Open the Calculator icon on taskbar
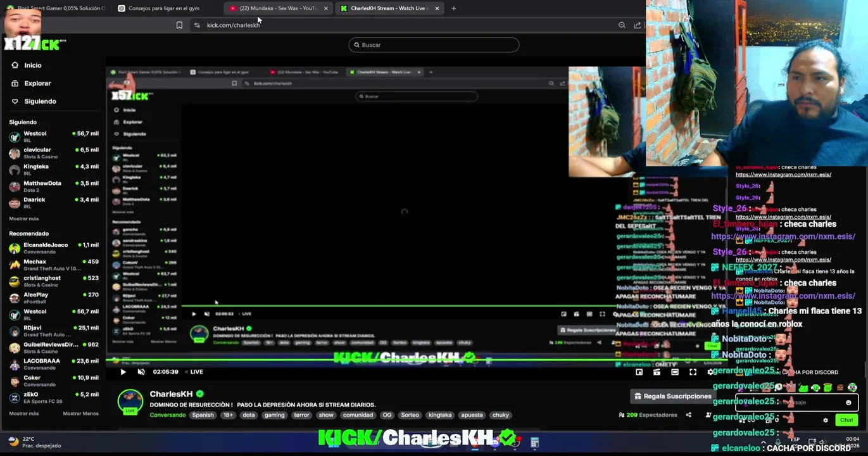Viewport: 868px width, 456px height. [x=534, y=443]
